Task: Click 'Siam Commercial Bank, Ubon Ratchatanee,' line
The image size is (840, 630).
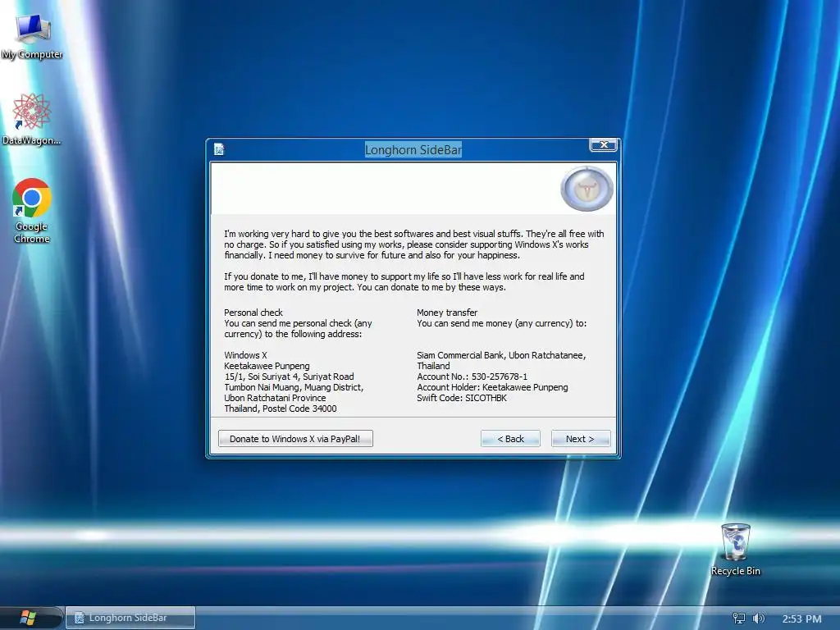Action: [501, 355]
